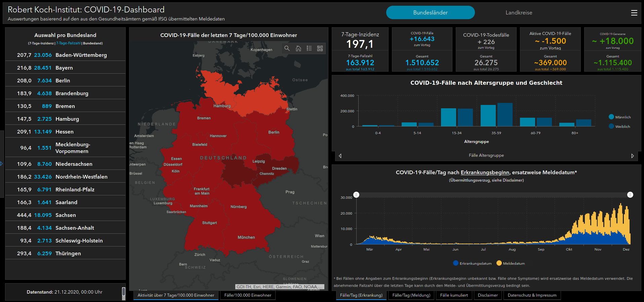Open the basemap gallery
Screen dimensions: 644x302
tap(320, 48)
